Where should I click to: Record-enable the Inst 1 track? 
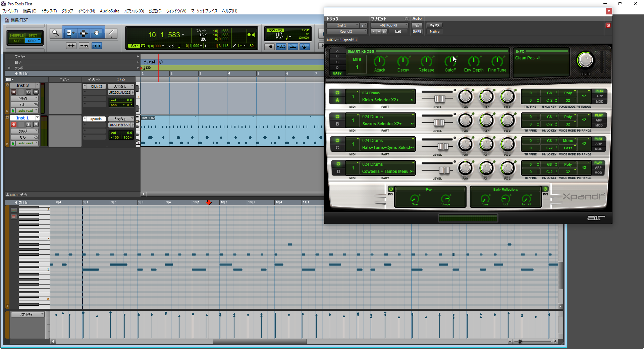tap(14, 124)
